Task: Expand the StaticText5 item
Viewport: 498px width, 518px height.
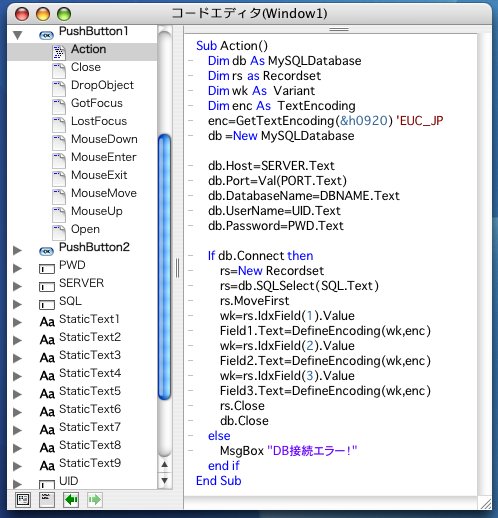Action: [x=17, y=395]
